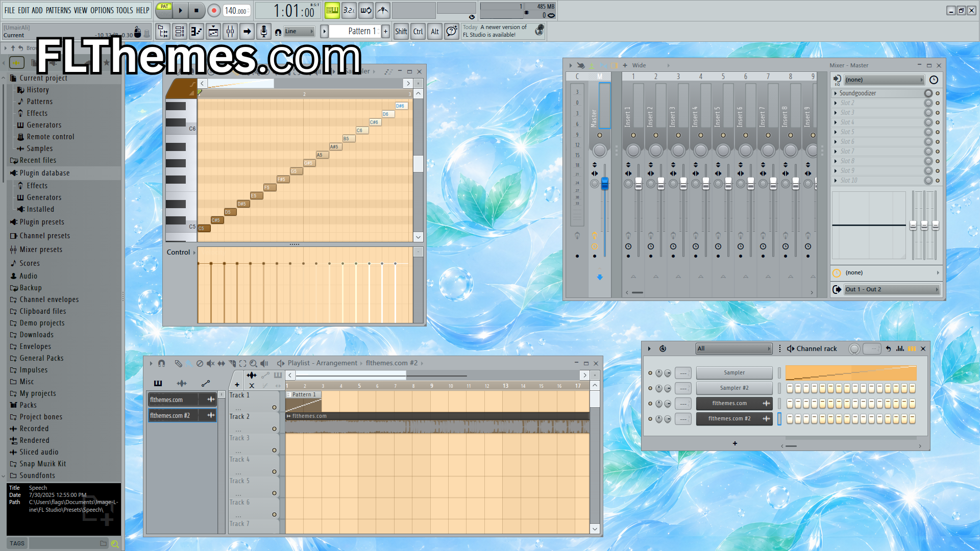Click the right-arrow icon in main toolbar
980x551 pixels.
pyautogui.click(x=247, y=32)
